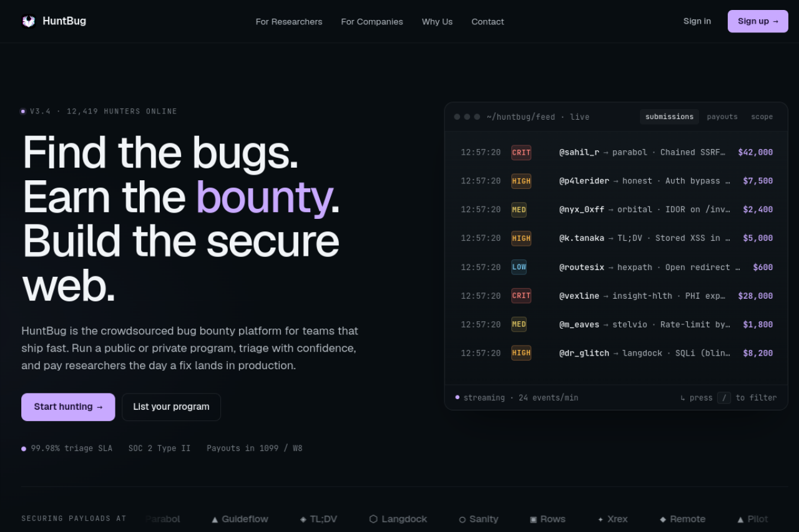Click the $2,400 payout amount

click(758, 210)
